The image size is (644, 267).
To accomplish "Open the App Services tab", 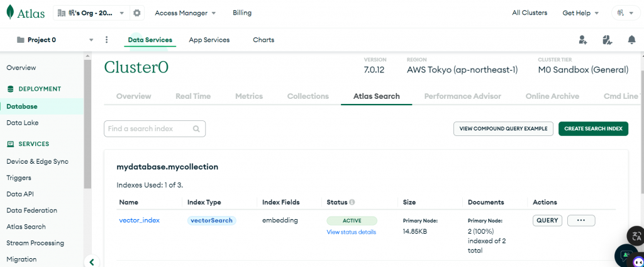I will coord(209,40).
